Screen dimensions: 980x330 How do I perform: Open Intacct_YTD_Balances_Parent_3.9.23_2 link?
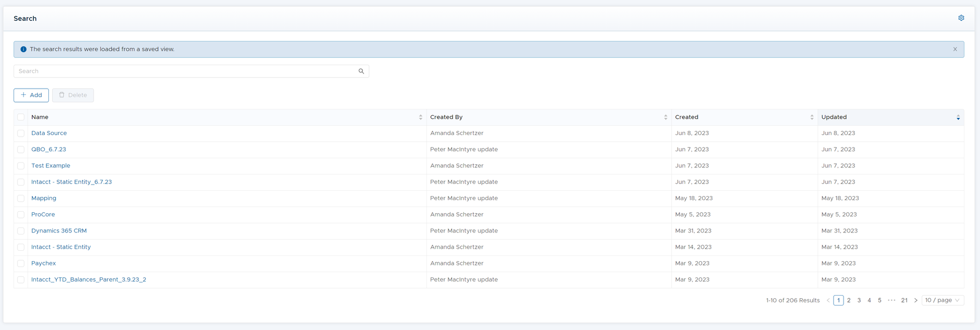pos(89,279)
